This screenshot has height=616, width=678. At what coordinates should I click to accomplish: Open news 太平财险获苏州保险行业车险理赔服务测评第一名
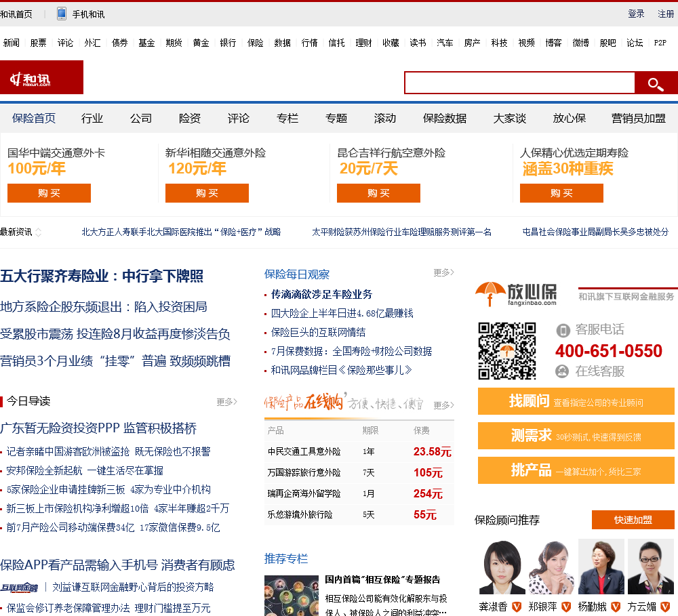(401, 232)
